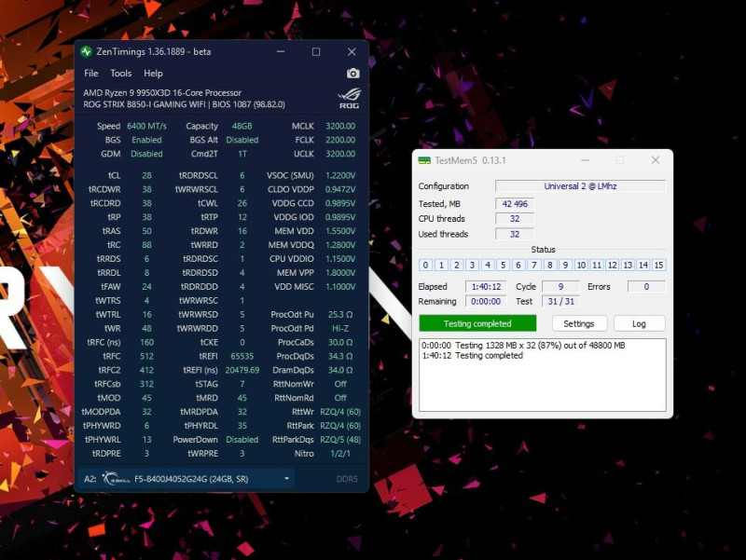
Task: Close the ZenTimings window
Action: point(352,51)
